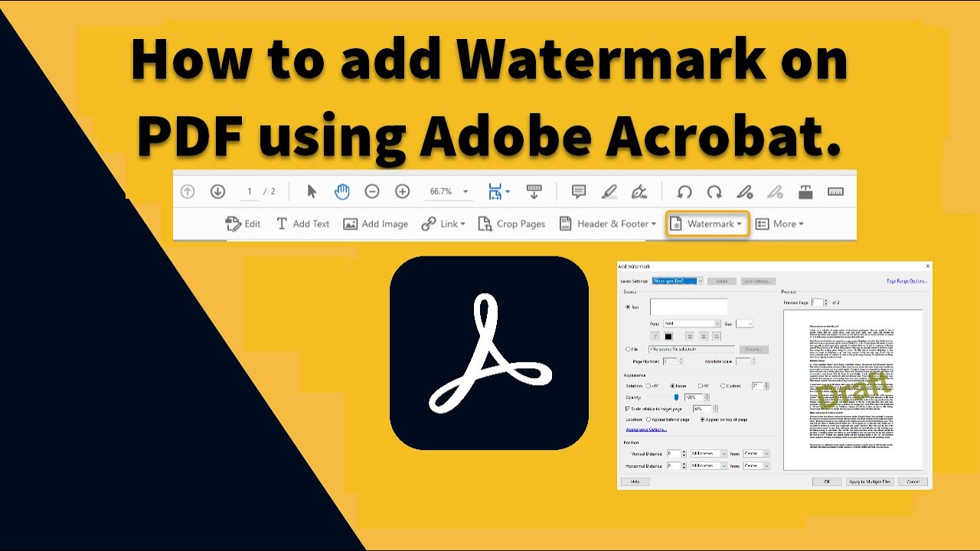Click Apply to Multiple Files button

870,481
